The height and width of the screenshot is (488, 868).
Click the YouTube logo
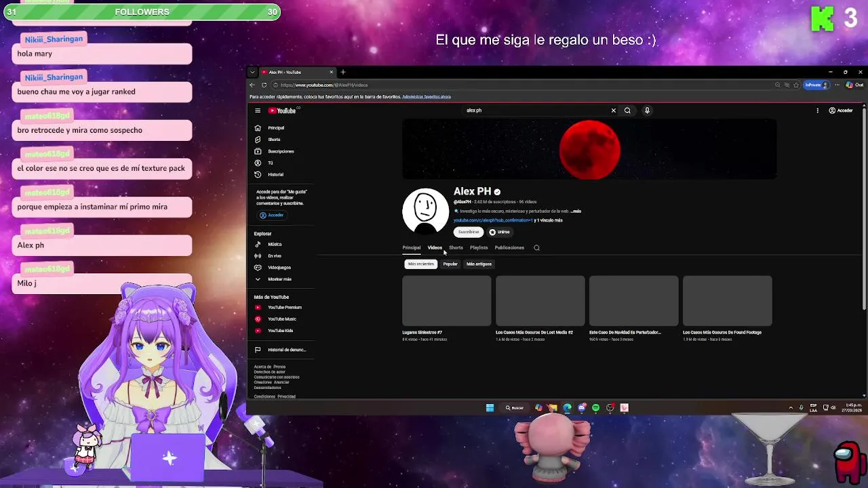click(283, 110)
